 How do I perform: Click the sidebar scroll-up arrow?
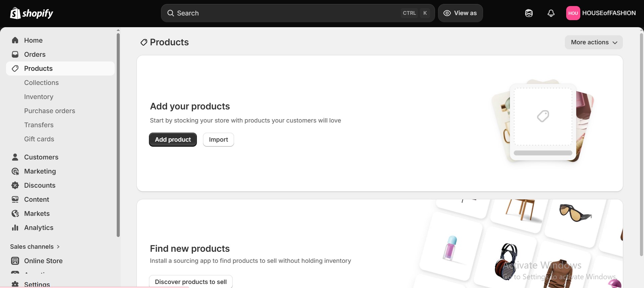(x=118, y=30)
